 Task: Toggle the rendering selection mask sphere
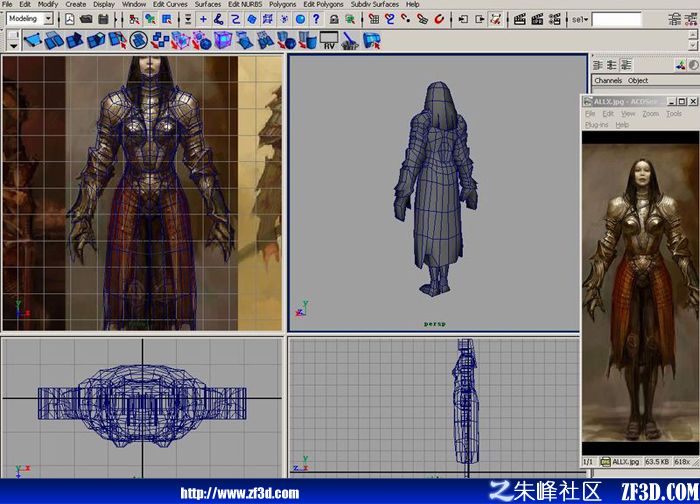[300, 19]
